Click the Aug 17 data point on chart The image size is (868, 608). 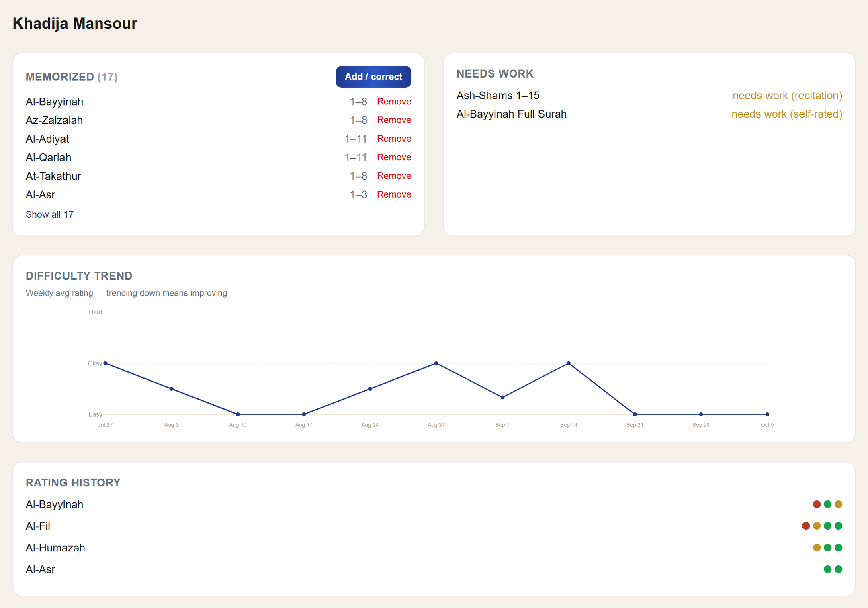tap(304, 414)
